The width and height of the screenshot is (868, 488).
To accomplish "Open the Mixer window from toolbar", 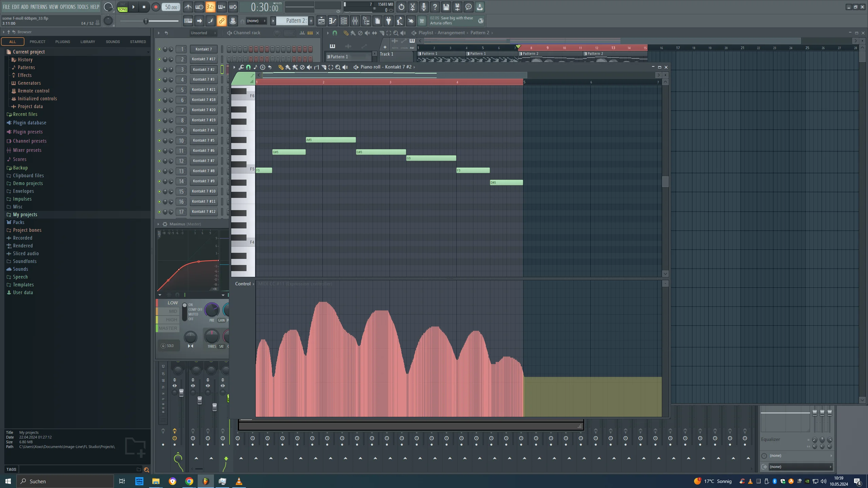I will pos(355,21).
